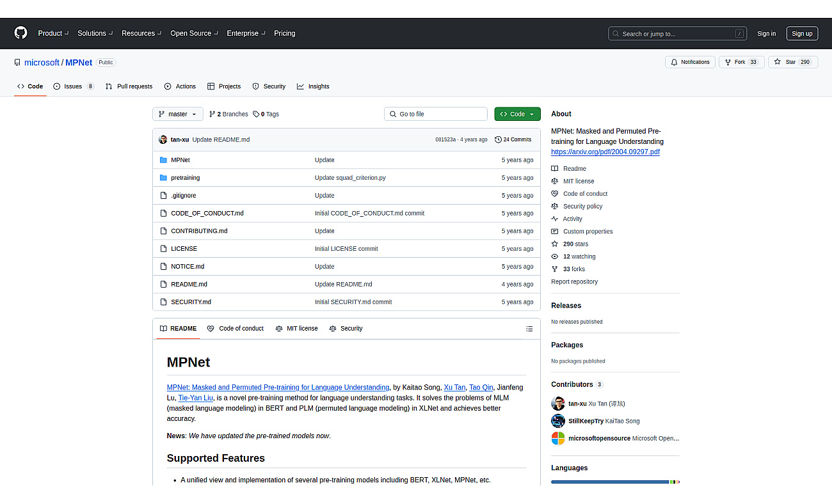View the 33 forks link
The image size is (832, 504).
pos(568,269)
